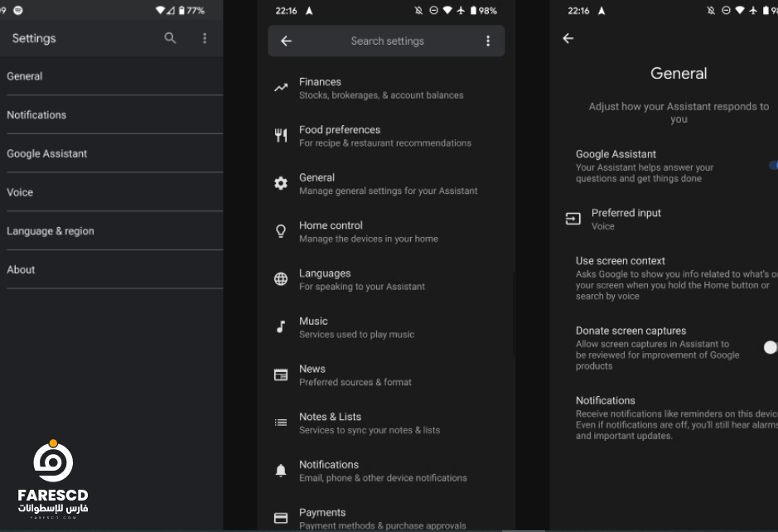The height and width of the screenshot is (532, 778).
Task: Tap the Preferred input icon
Action: coord(573,219)
